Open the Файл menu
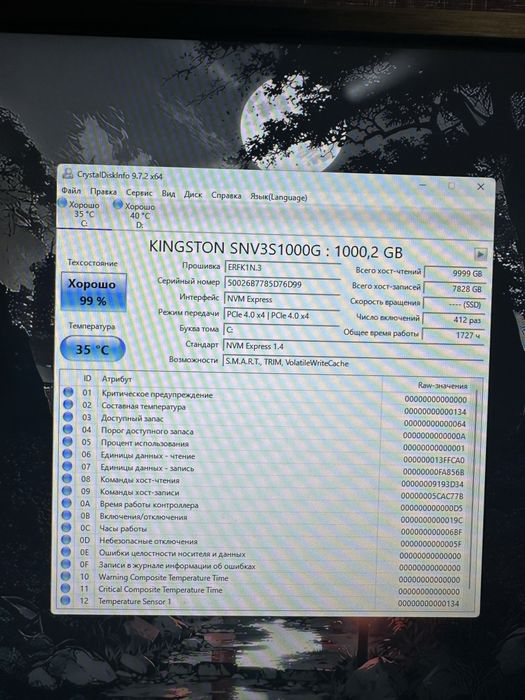The image size is (525, 700). click(x=71, y=191)
